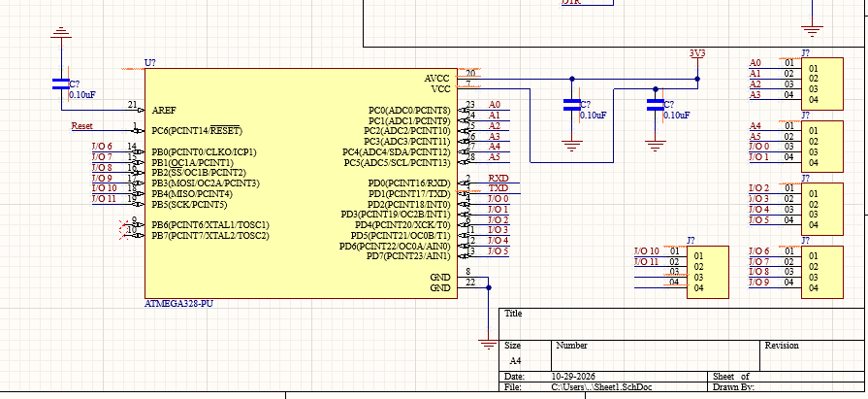
Task: Select the No ERC cross on pin 9
Action: tap(124, 224)
